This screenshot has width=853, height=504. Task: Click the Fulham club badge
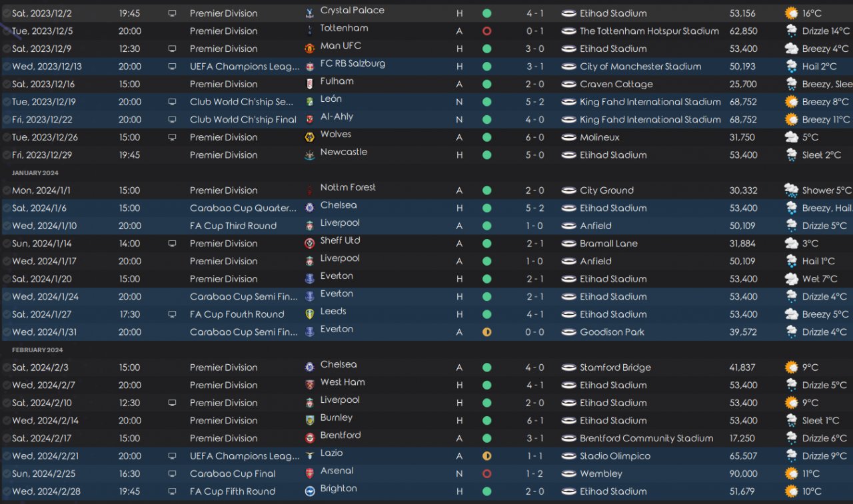click(x=309, y=84)
